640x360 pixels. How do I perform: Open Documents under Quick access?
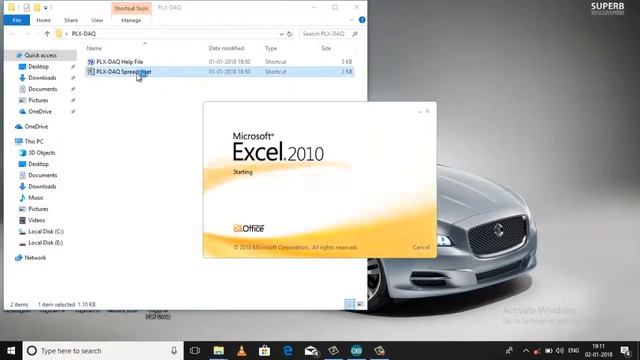[x=42, y=89]
